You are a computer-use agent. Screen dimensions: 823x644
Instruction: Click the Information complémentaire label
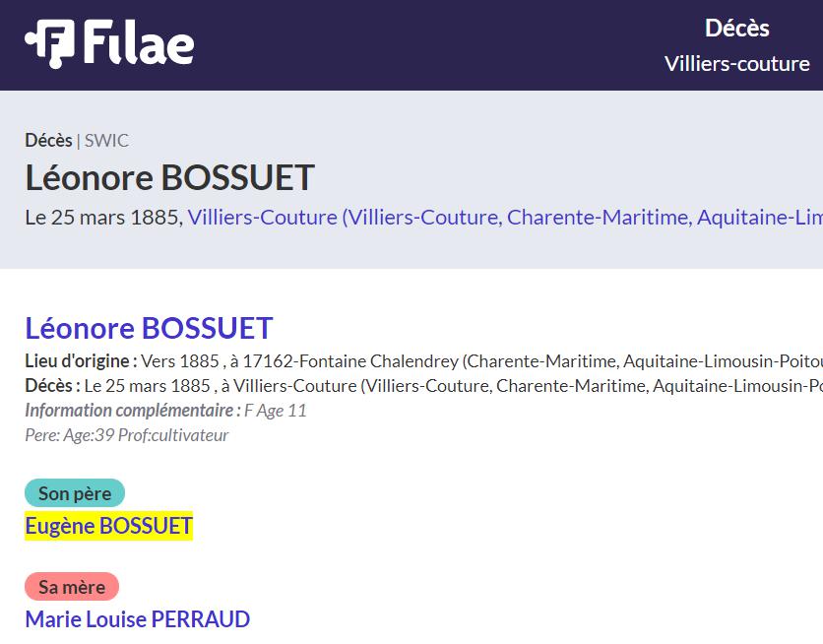133,411
